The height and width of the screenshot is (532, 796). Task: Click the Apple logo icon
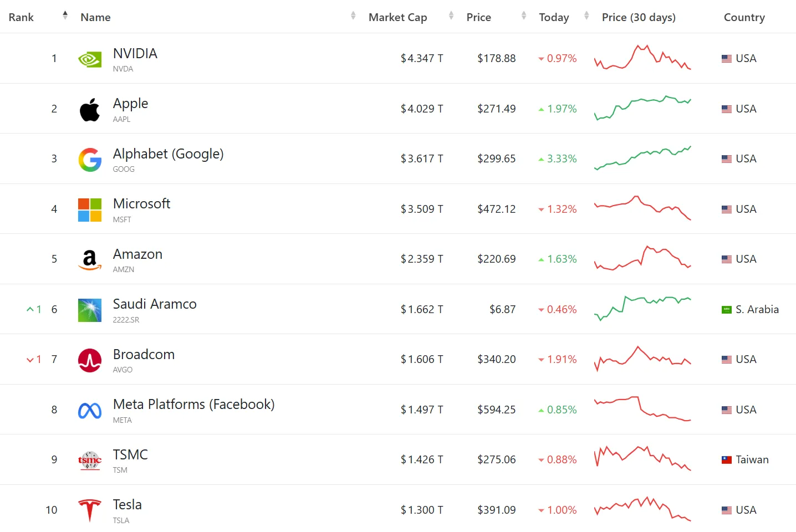pos(90,109)
